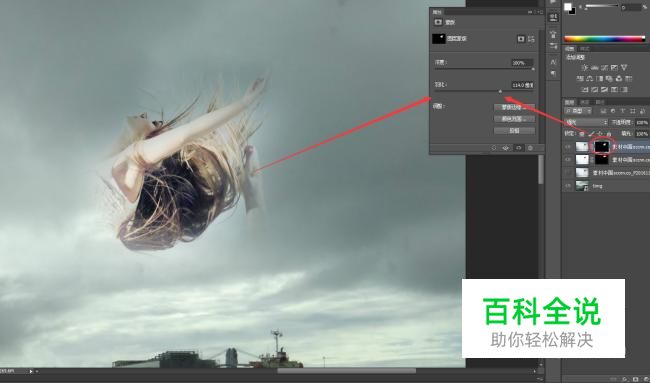
Task: Click the 颜色范围 Color Range button
Action: point(514,119)
